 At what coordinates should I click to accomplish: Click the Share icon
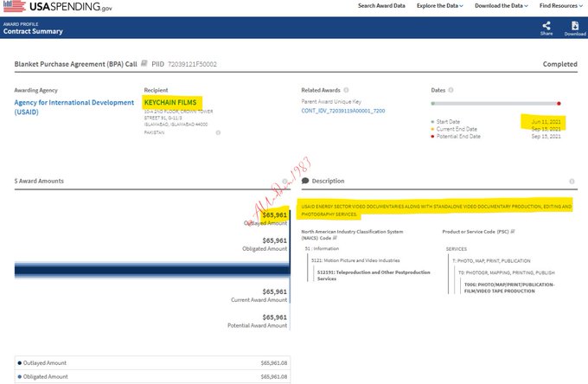tap(546, 26)
